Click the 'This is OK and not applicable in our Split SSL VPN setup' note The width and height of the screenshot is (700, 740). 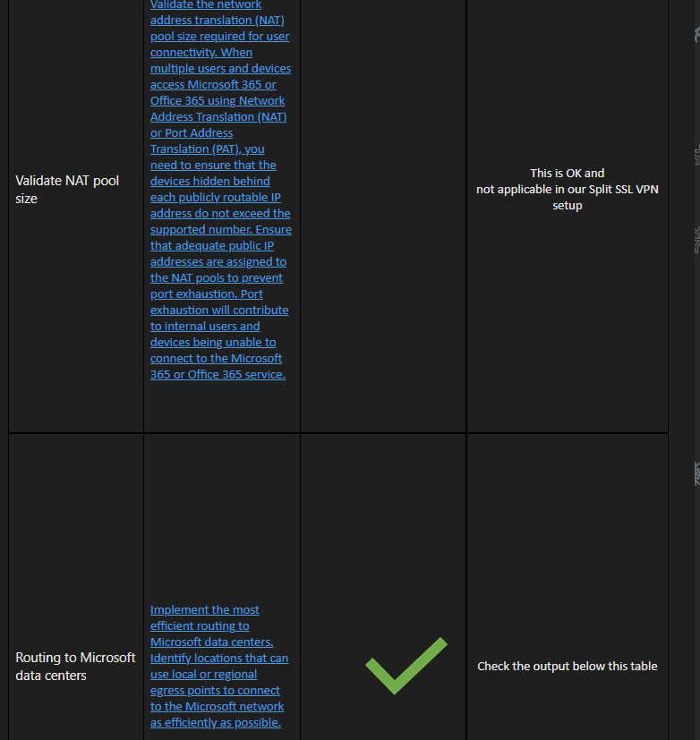pyautogui.click(x=567, y=189)
